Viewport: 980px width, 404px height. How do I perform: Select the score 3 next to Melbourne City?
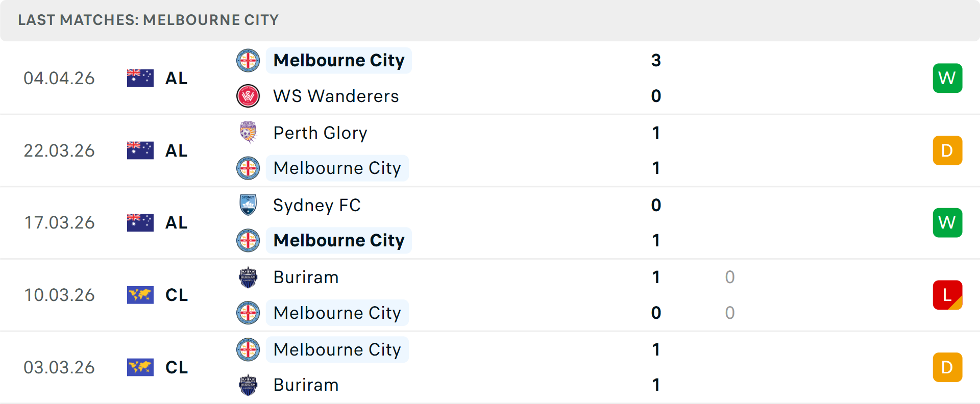click(656, 60)
